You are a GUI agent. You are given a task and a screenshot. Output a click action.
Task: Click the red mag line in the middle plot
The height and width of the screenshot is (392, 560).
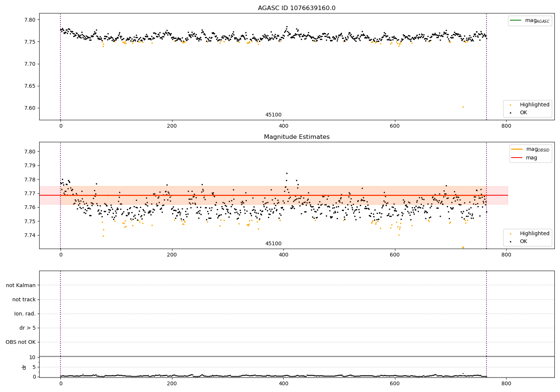pos(273,195)
